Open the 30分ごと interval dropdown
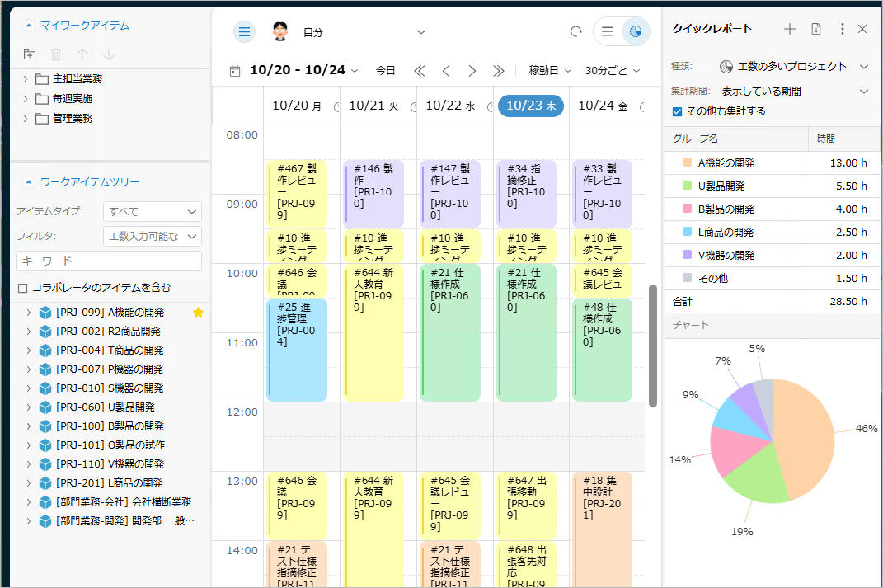The image size is (883, 588). coord(613,71)
